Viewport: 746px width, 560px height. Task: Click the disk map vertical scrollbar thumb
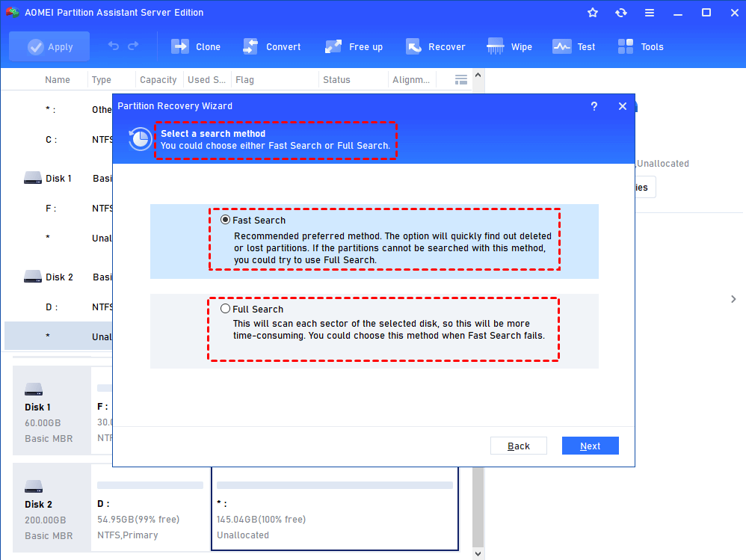point(478,507)
